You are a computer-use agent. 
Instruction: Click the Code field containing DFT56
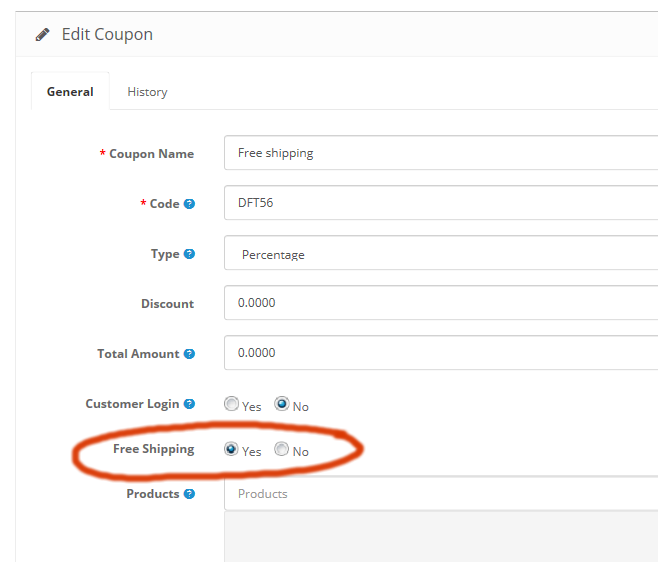[x=441, y=203]
